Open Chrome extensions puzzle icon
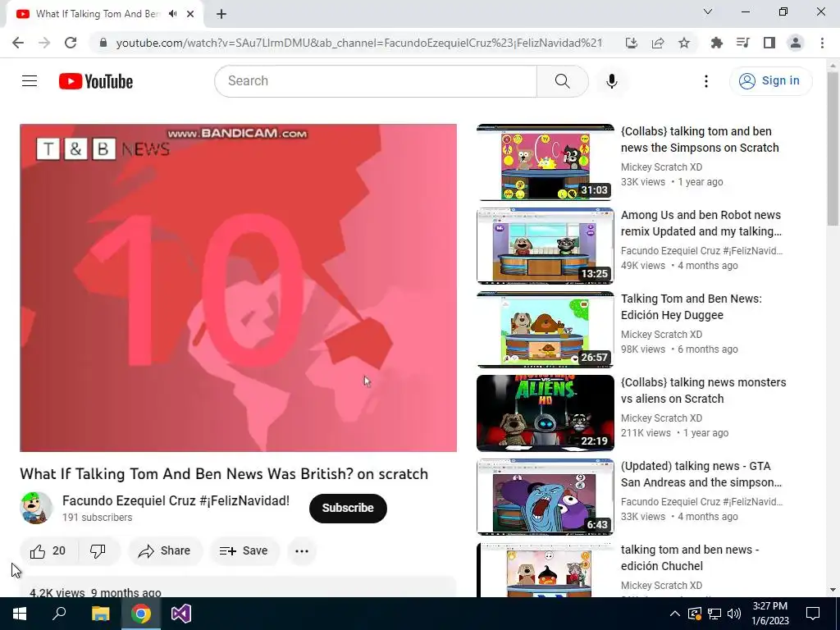840x630 pixels. 717,43
